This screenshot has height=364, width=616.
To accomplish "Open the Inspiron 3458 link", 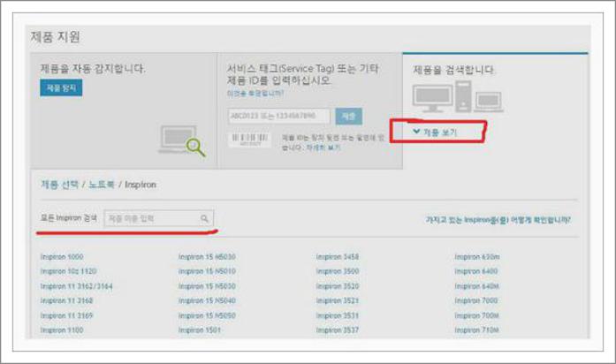I will [337, 257].
